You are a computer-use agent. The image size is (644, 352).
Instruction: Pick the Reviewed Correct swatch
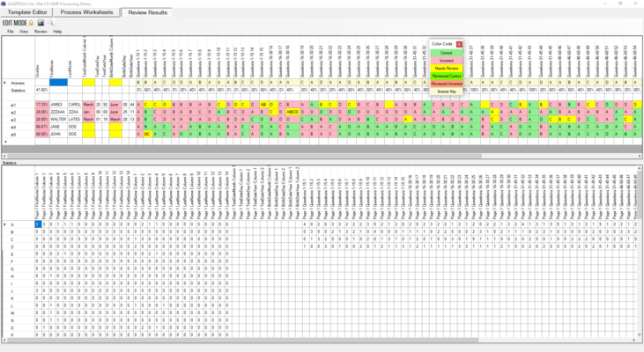tap(447, 76)
